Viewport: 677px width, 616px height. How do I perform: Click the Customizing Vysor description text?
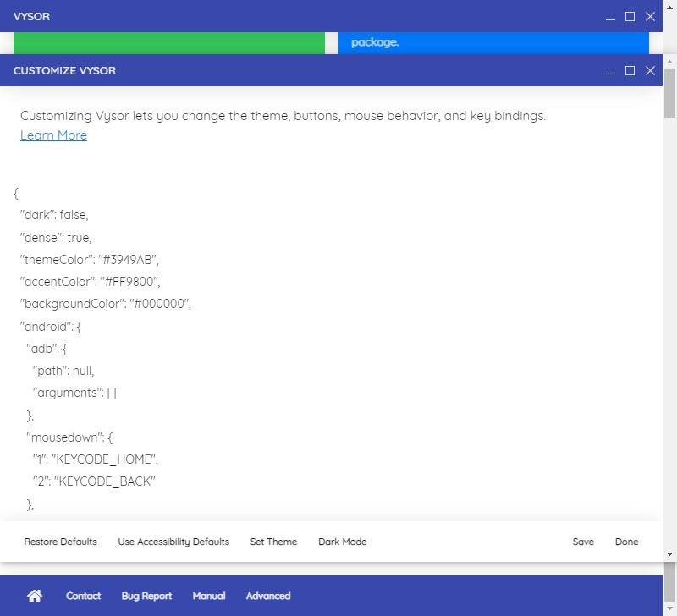(x=283, y=116)
